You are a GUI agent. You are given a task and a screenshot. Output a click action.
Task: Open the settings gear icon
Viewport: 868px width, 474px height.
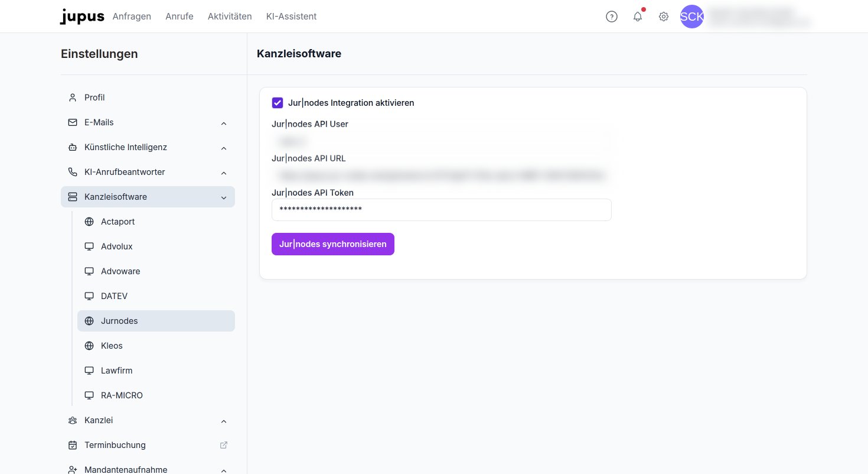tap(664, 17)
